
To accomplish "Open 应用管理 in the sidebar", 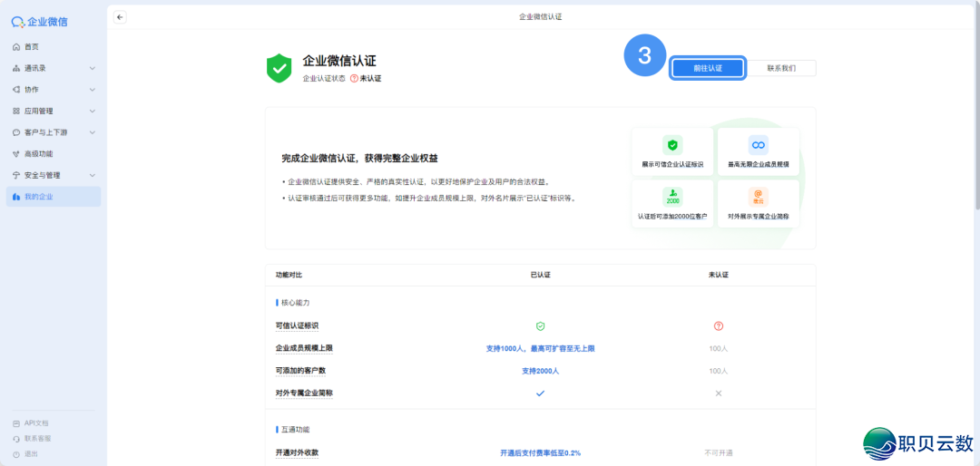I will coord(54,112).
